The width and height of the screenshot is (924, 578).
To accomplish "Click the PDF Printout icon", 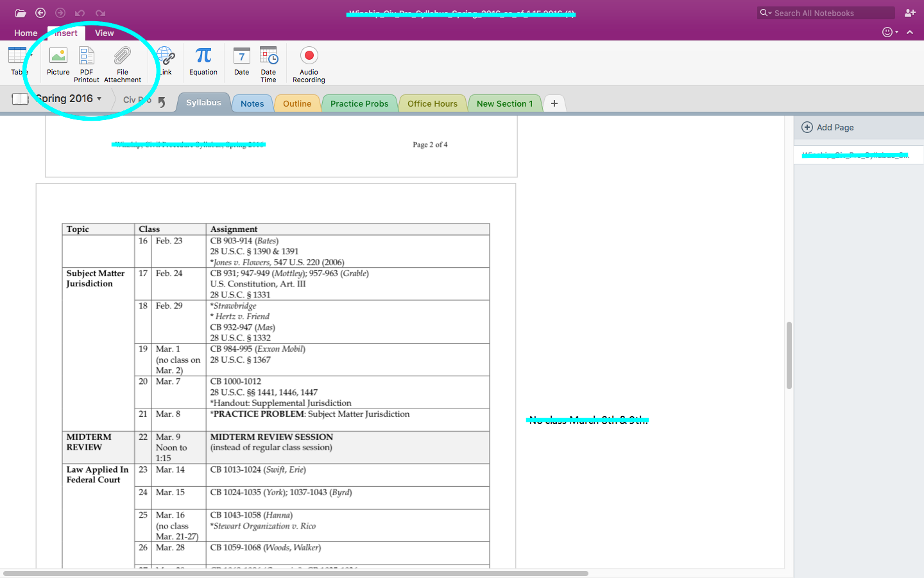I will 87,64.
